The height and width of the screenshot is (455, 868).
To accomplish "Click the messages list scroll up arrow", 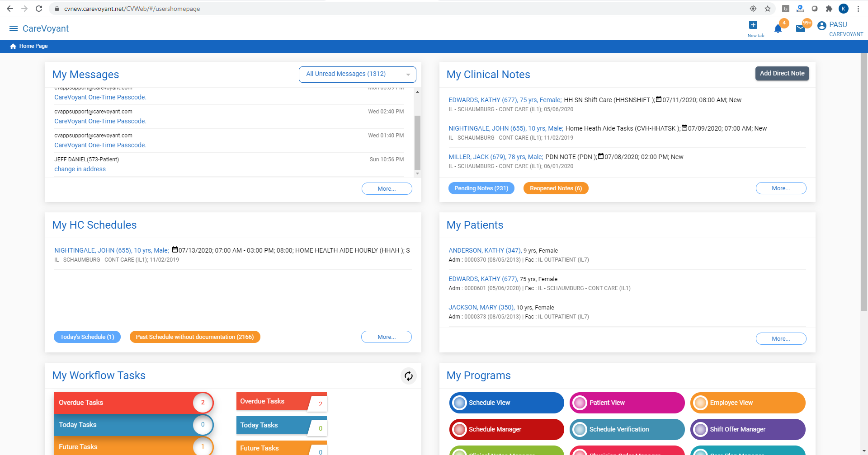I will click(417, 92).
